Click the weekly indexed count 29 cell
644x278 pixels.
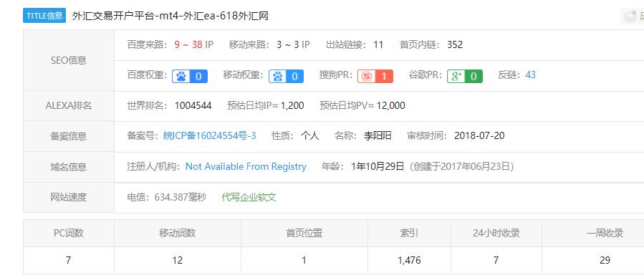pyautogui.click(x=605, y=260)
